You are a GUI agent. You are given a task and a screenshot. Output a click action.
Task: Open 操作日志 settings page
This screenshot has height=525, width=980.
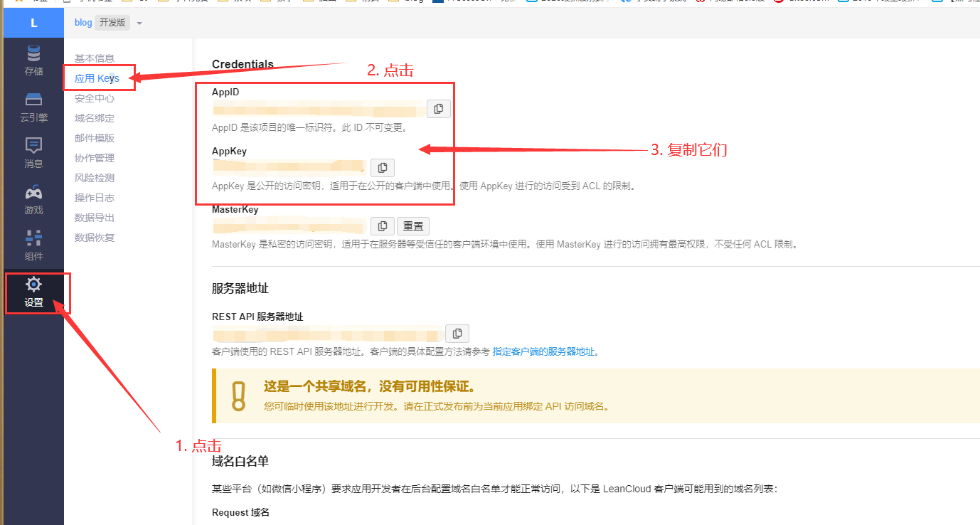[95, 198]
